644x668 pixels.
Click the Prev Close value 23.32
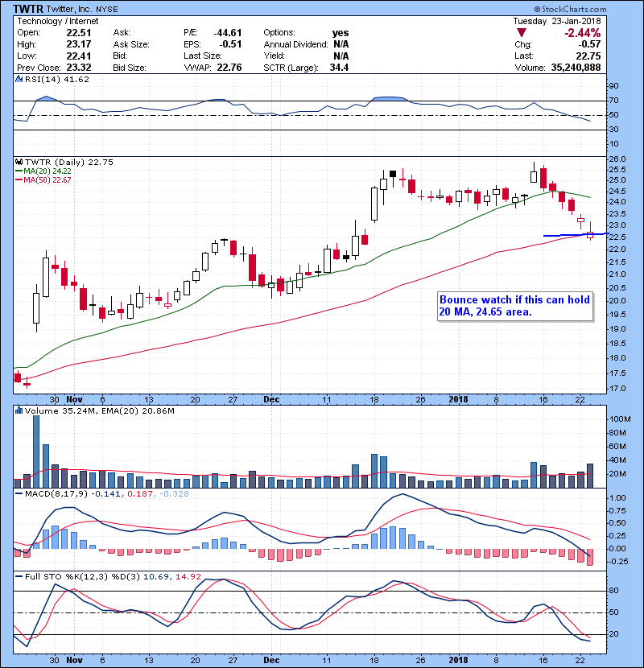(x=79, y=68)
